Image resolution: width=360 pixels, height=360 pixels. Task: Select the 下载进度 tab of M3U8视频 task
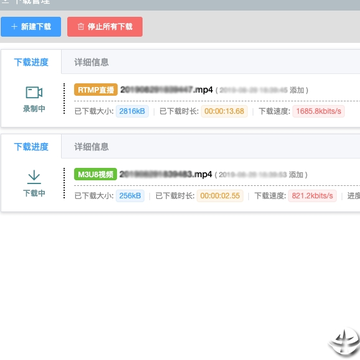31,147
